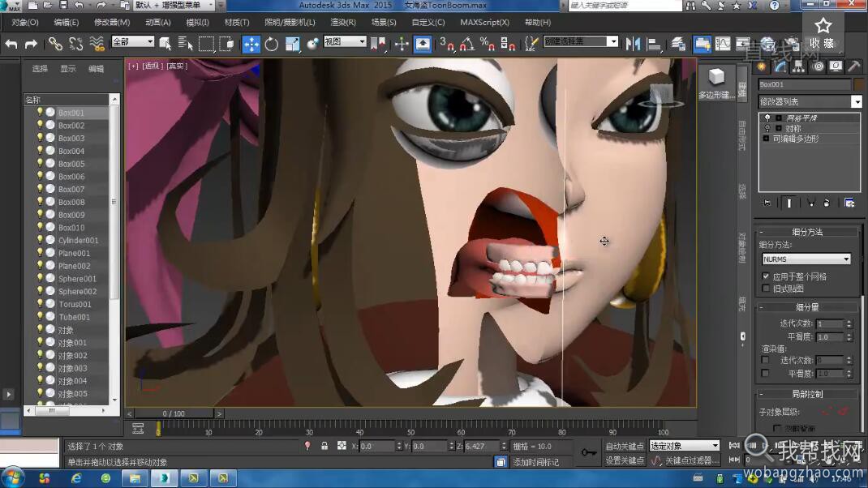
Task: Open the Curve Editor icon
Action: point(723,44)
